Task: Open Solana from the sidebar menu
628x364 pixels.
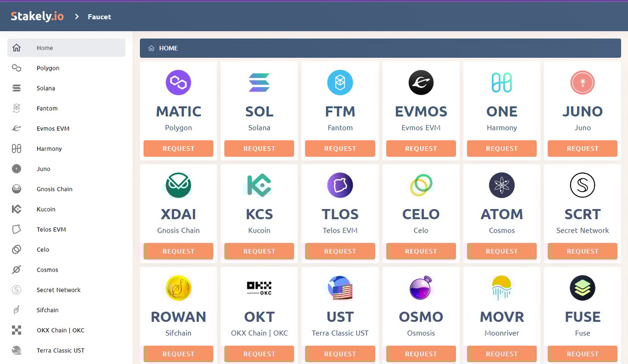Action: click(x=66, y=88)
